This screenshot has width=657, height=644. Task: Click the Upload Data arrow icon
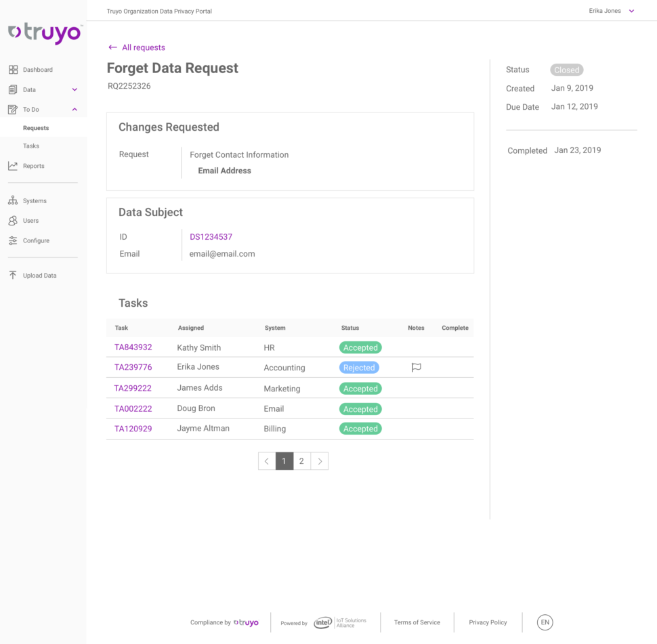[x=13, y=276]
